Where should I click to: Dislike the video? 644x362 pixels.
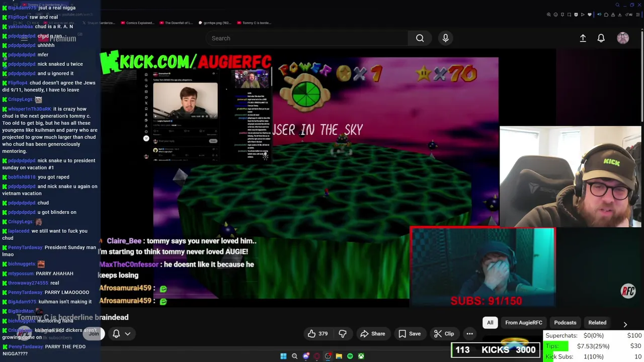tap(343, 334)
